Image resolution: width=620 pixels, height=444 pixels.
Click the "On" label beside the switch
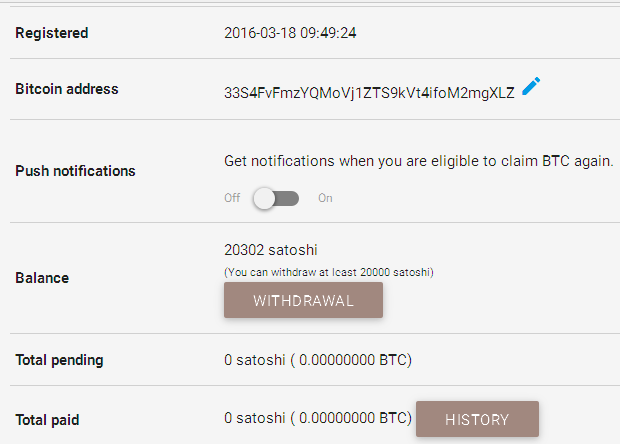click(325, 198)
